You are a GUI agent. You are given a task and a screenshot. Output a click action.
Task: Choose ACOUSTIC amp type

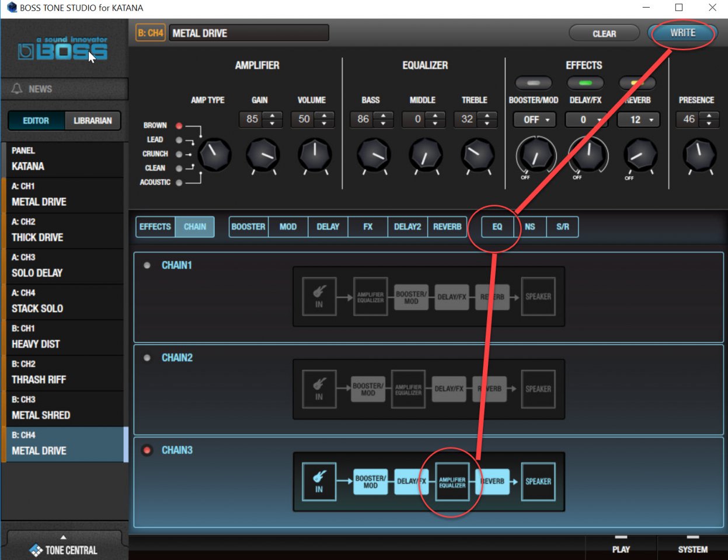[179, 183]
